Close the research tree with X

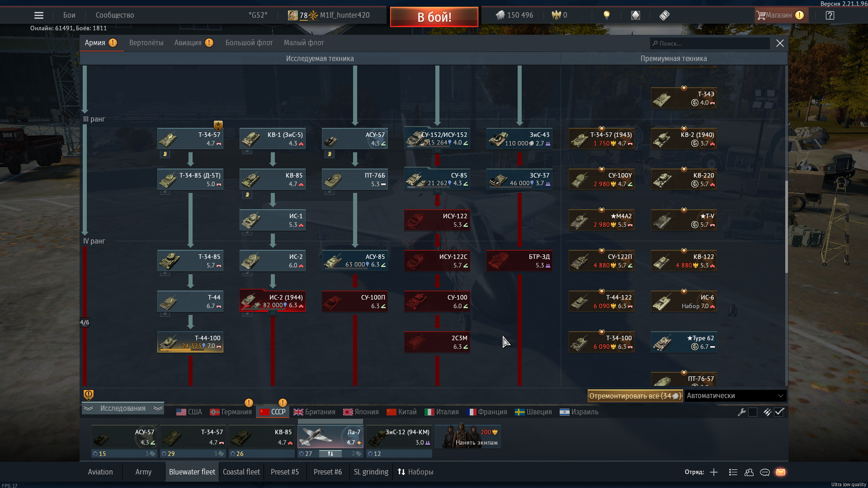coord(780,43)
